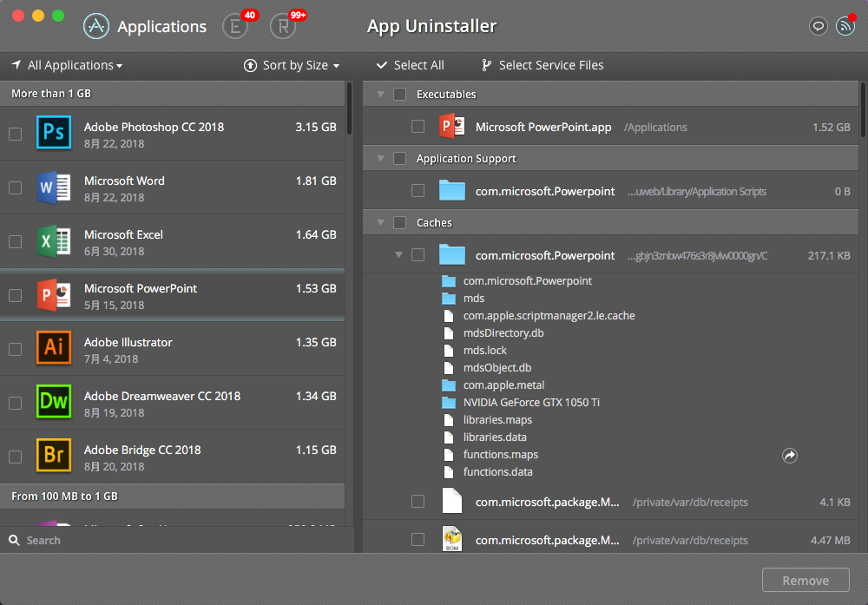Collapse the Executables section triangle
868x605 pixels.
coord(380,94)
